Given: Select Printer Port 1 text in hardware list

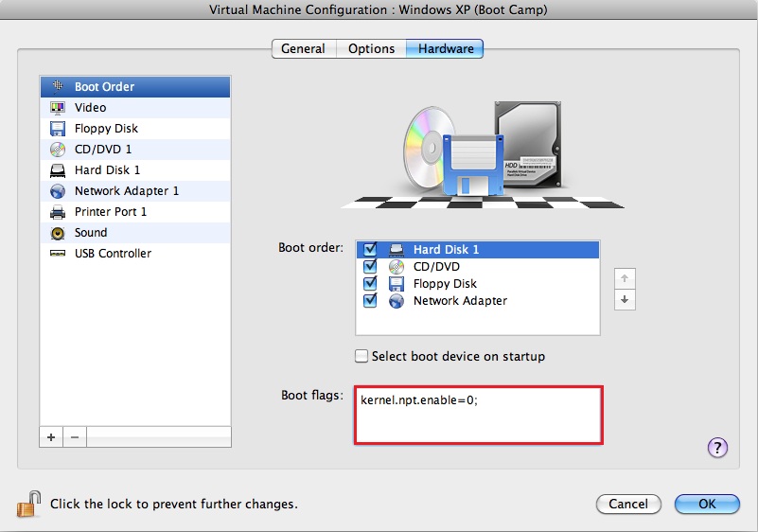Looking at the screenshot, I should [x=111, y=212].
